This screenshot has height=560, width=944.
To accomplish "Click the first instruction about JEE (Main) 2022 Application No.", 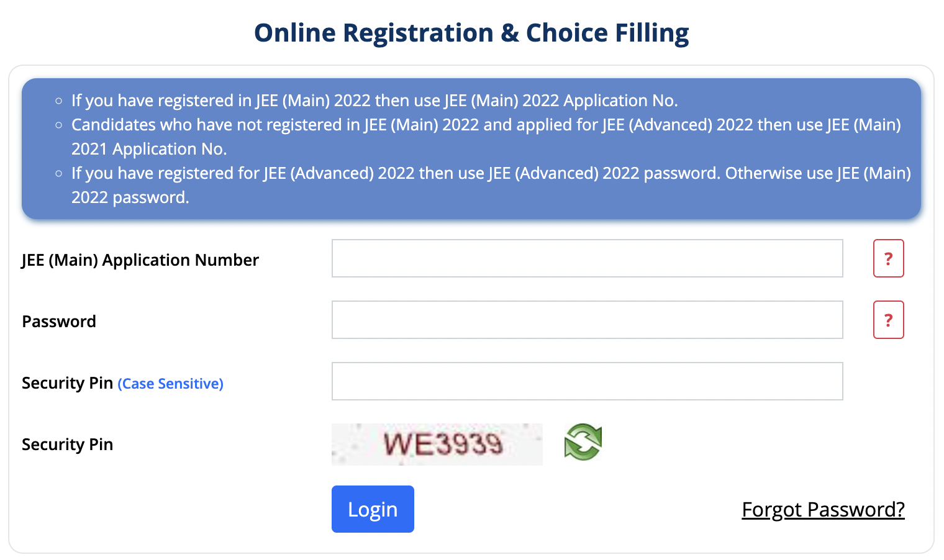I will coord(374,101).
